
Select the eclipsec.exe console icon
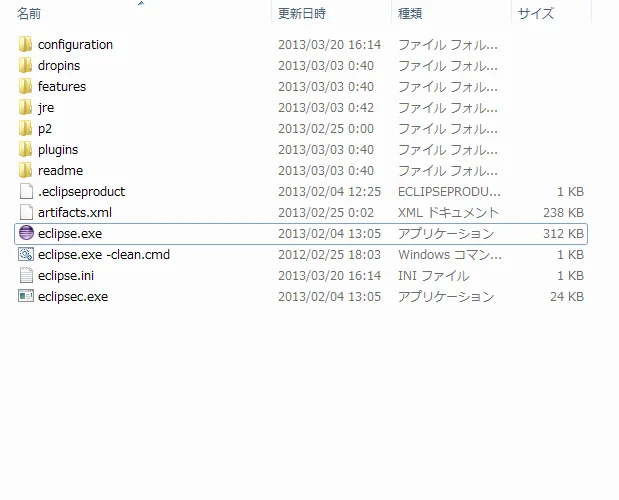[x=26, y=296]
